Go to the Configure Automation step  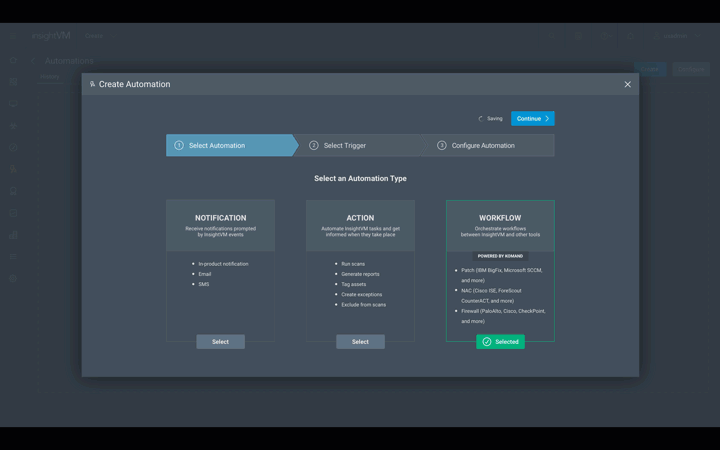pos(482,146)
